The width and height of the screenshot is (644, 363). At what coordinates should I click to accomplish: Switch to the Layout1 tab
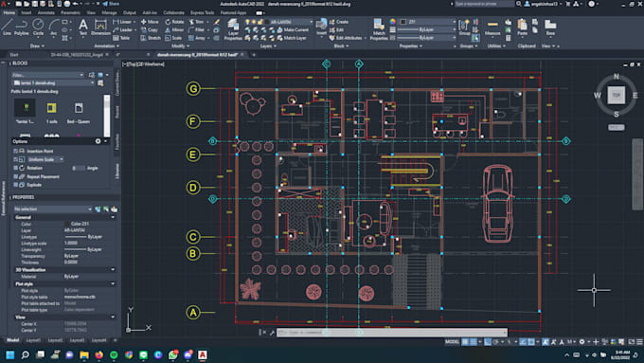tap(33, 340)
